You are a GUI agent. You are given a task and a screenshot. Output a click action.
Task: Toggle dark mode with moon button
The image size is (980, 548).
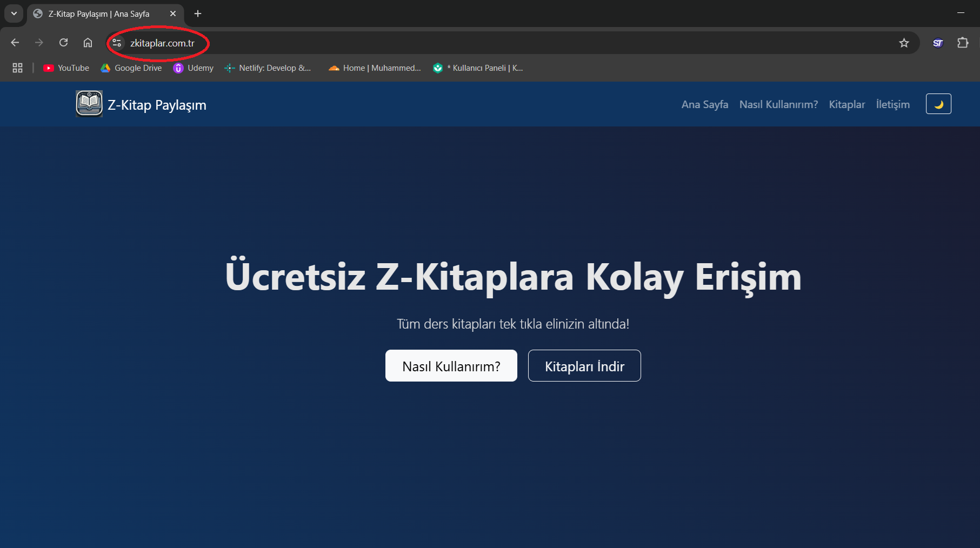click(x=938, y=104)
